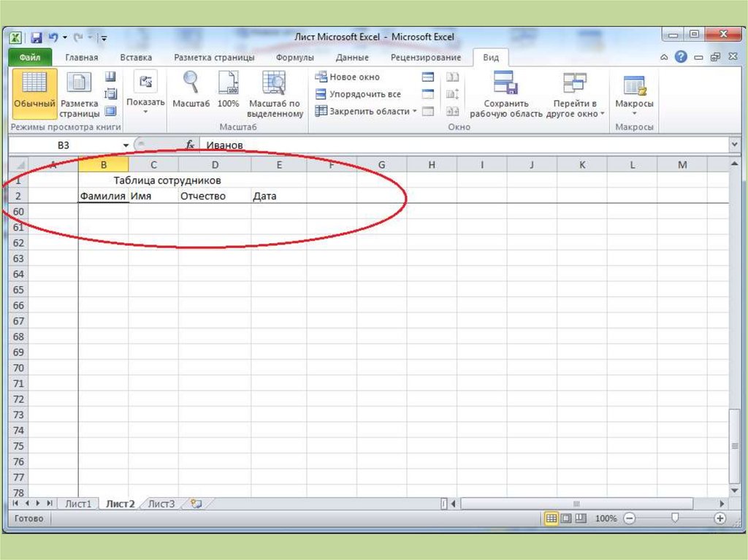Open the Zoom (Масштаб) dialog

click(191, 90)
